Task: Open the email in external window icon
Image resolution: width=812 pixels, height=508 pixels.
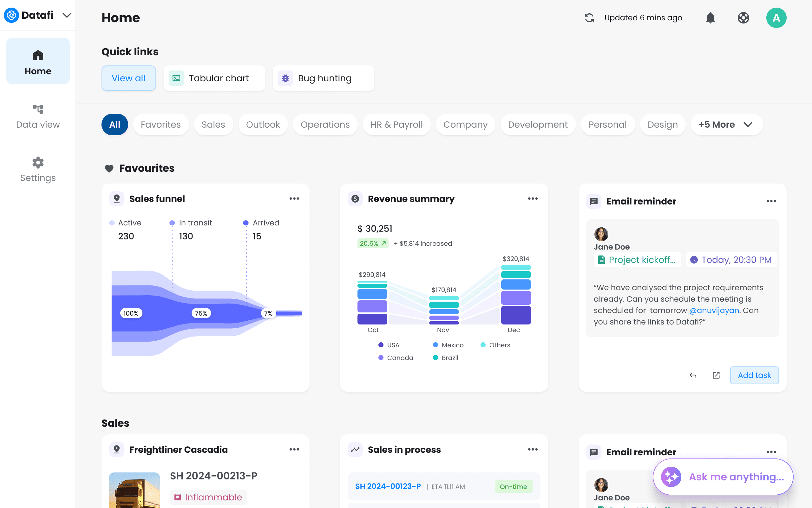Action: [716, 375]
